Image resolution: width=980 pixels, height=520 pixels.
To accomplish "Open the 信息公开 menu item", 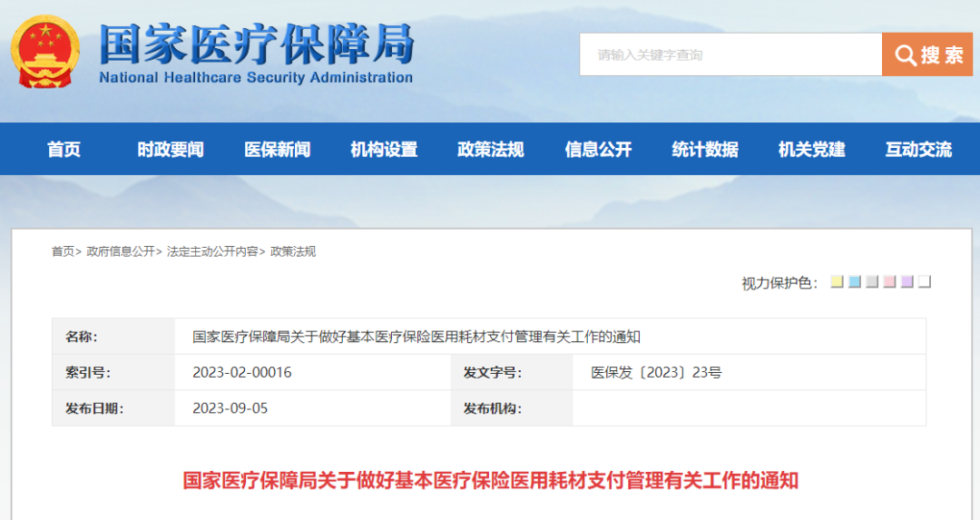I will pyautogui.click(x=598, y=150).
